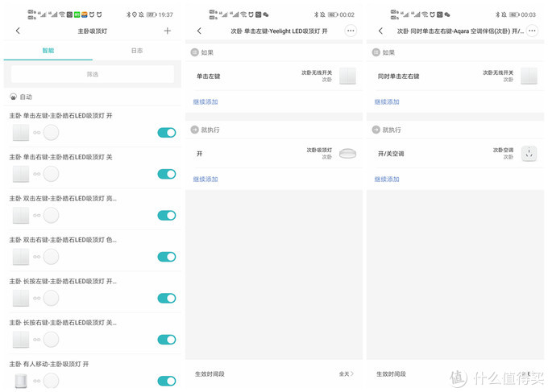Tap 生效时间段 on the Yeelight screen
This screenshot has width=548, height=392.
point(210,373)
